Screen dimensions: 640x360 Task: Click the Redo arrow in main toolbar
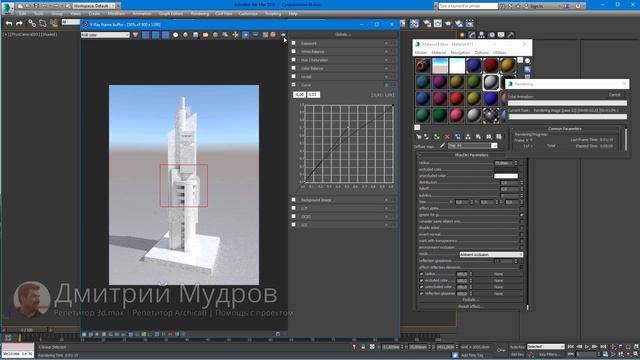pyautogui.click(x=19, y=24)
